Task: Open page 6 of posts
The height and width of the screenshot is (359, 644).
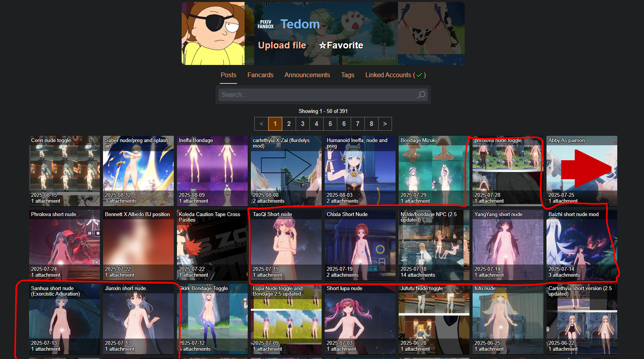Action: [344, 124]
